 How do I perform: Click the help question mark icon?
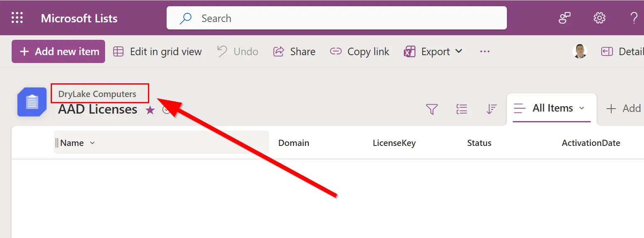634,18
